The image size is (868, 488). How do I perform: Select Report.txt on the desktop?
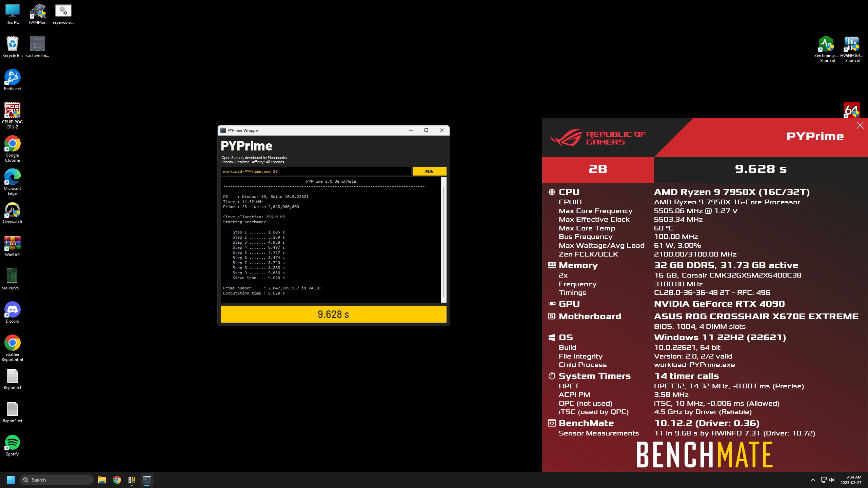click(12, 379)
